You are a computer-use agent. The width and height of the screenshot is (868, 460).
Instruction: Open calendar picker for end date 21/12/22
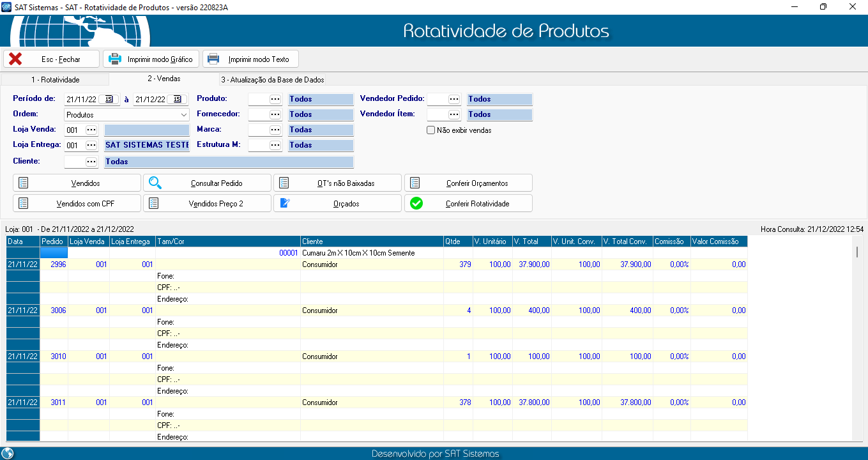[x=178, y=99]
